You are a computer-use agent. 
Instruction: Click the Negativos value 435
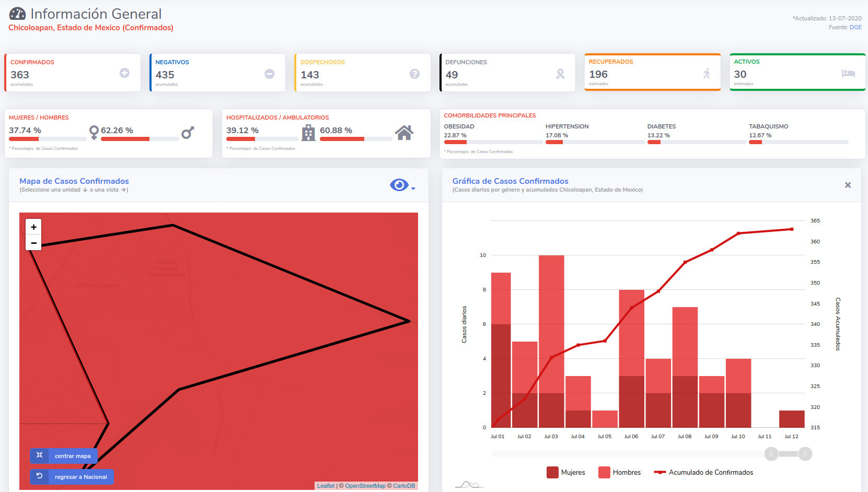165,75
